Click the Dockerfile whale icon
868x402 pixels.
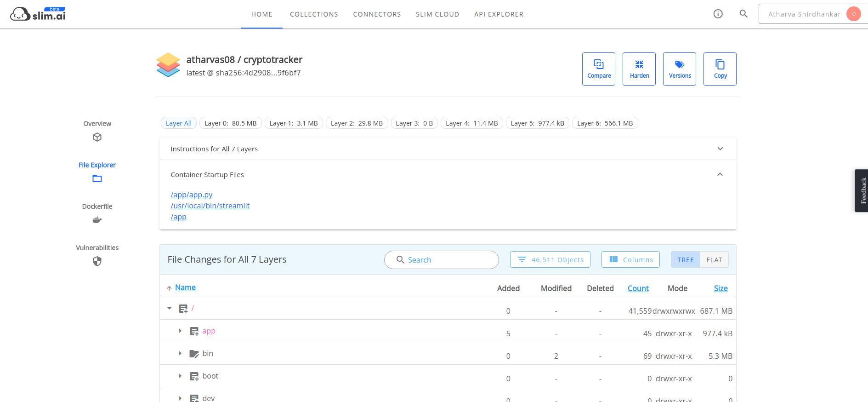[x=97, y=220]
